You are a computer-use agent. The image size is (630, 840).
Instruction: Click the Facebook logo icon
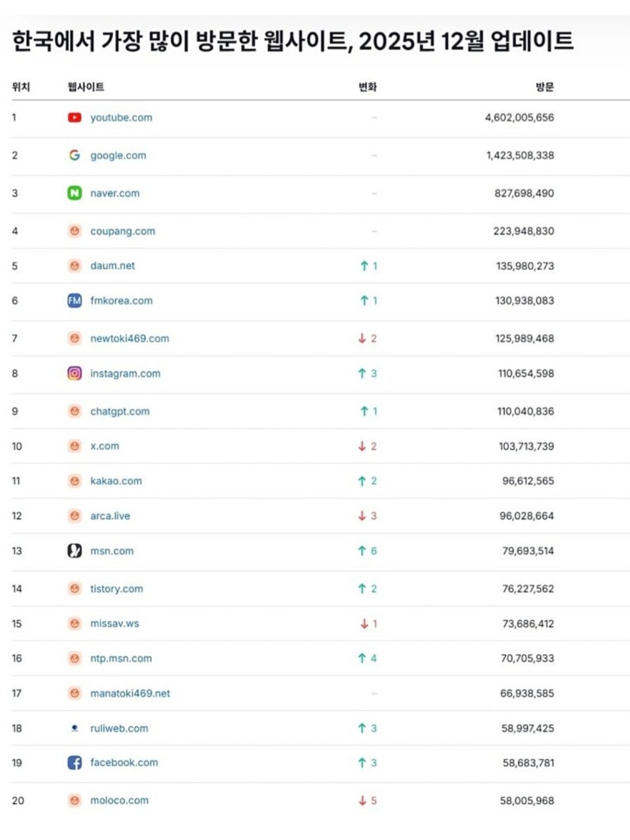pyautogui.click(x=74, y=762)
